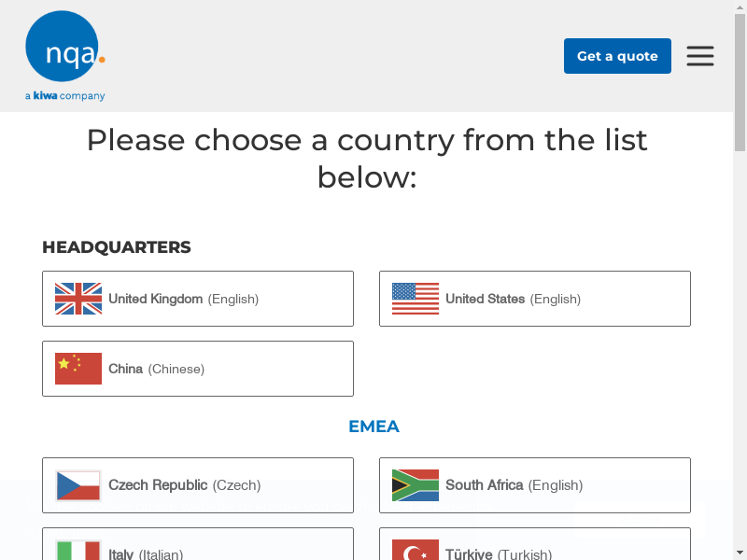Choose South Africa (English) link
The width and height of the screenshot is (747, 560).
click(514, 485)
